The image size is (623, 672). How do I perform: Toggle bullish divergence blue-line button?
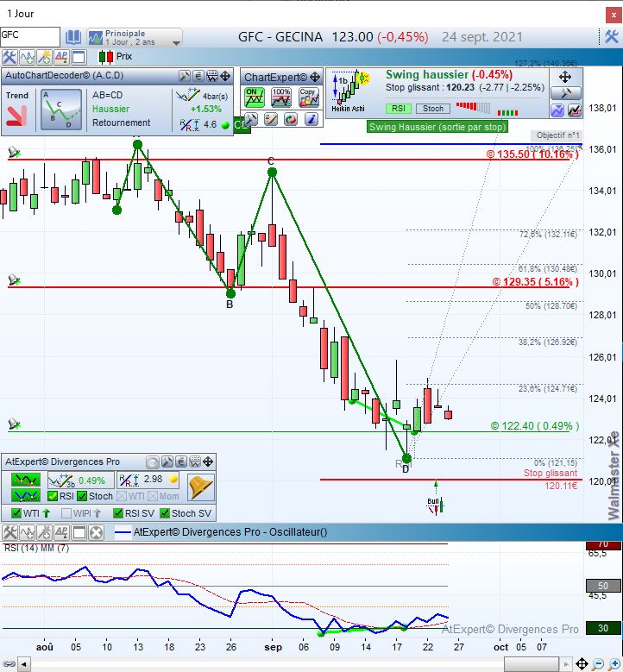(26, 496)
